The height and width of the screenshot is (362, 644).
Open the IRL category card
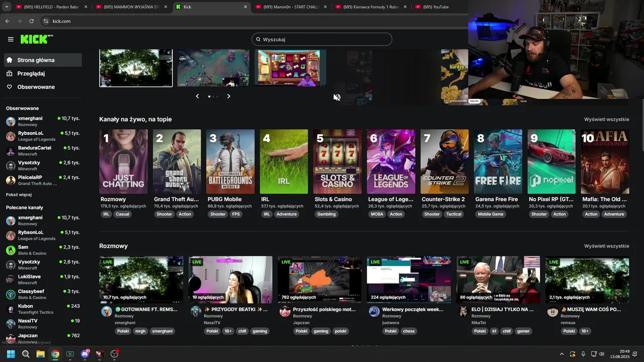pyautogui.click(x=284, y=161)
